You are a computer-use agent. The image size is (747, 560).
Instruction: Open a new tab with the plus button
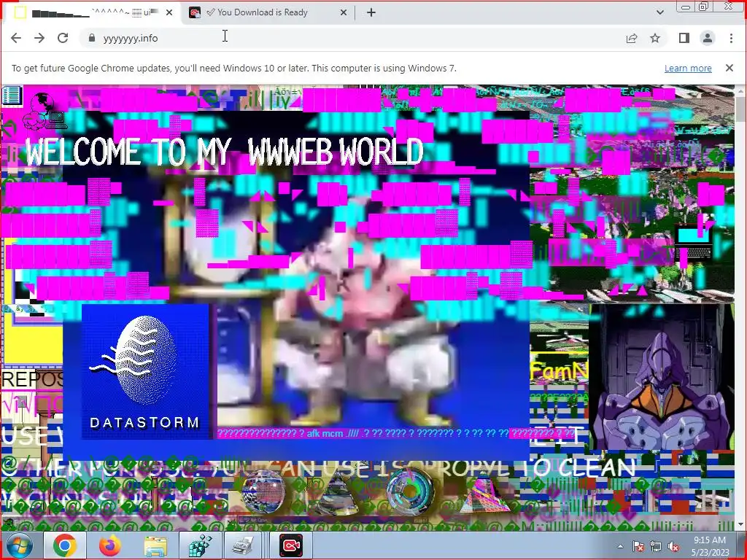tap(371, 13)
